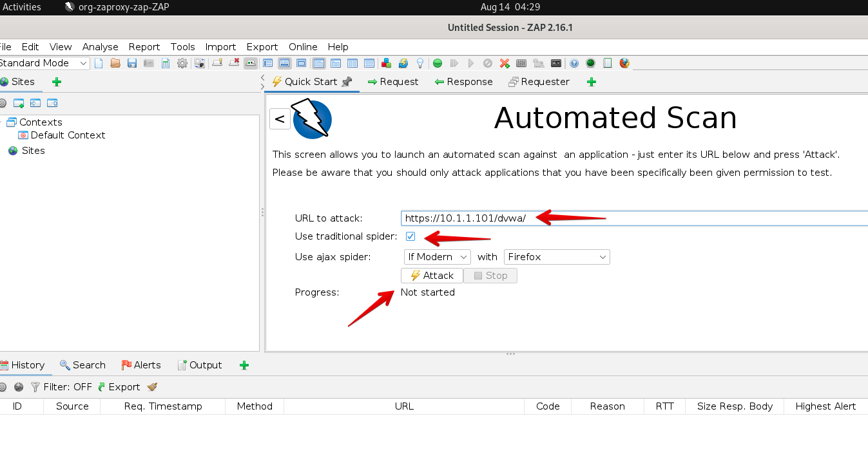The image size is (868, 474).
Task: Click the light bulb toolbar icon
Action: tap(420, 63)
